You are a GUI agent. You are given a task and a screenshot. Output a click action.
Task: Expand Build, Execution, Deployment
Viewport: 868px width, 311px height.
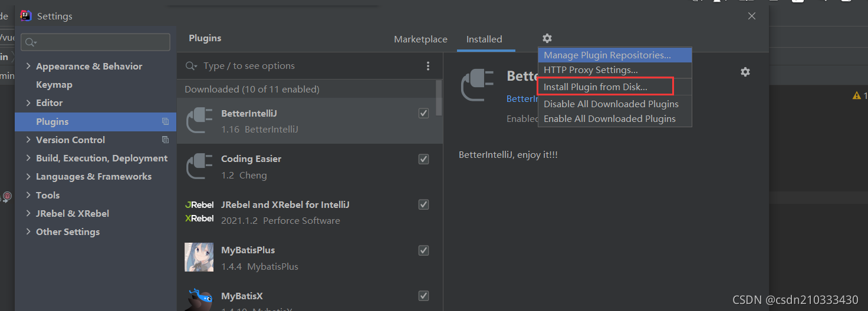click(x=28, y=158)
